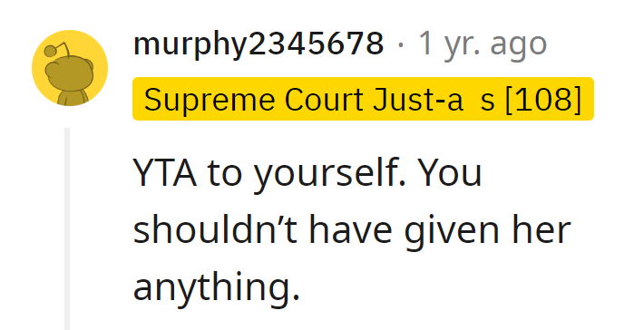Viewport: 644px width, 330px height.
Task: Click the word "shouldn't" in the comment
Action: pos(215,230)
